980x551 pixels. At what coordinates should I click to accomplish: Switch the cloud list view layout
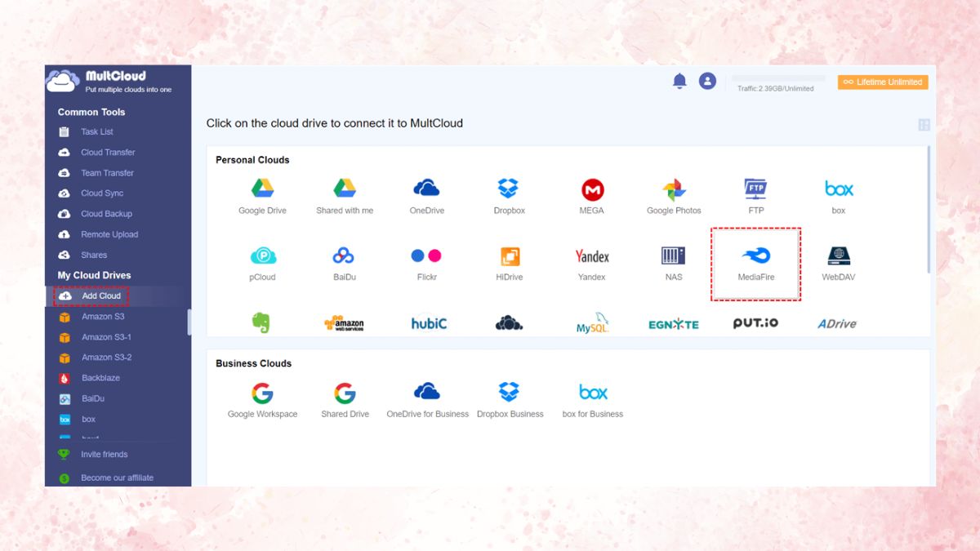coord(924,125)
